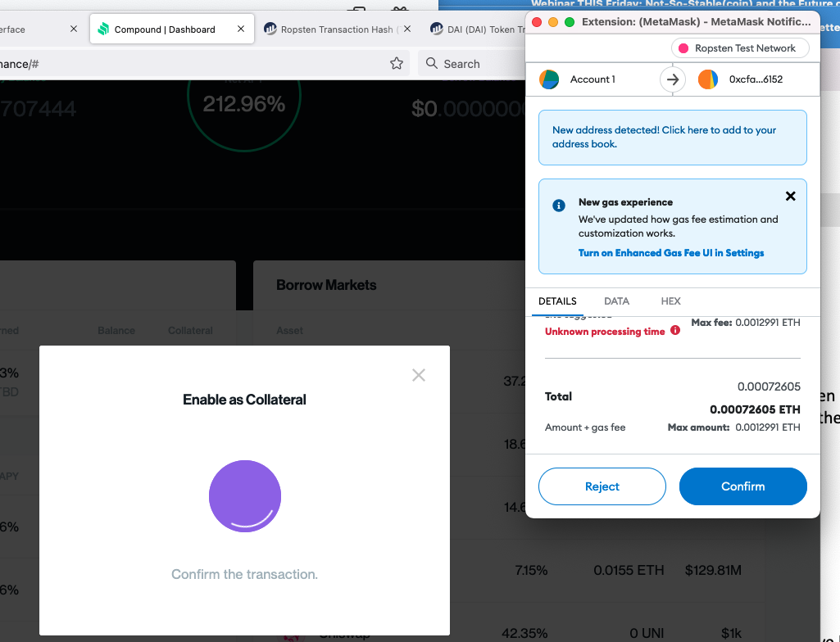Screen dimensions: 840x642
Task: Click the 7.15% borrow APY value
Action: (531, 570)
